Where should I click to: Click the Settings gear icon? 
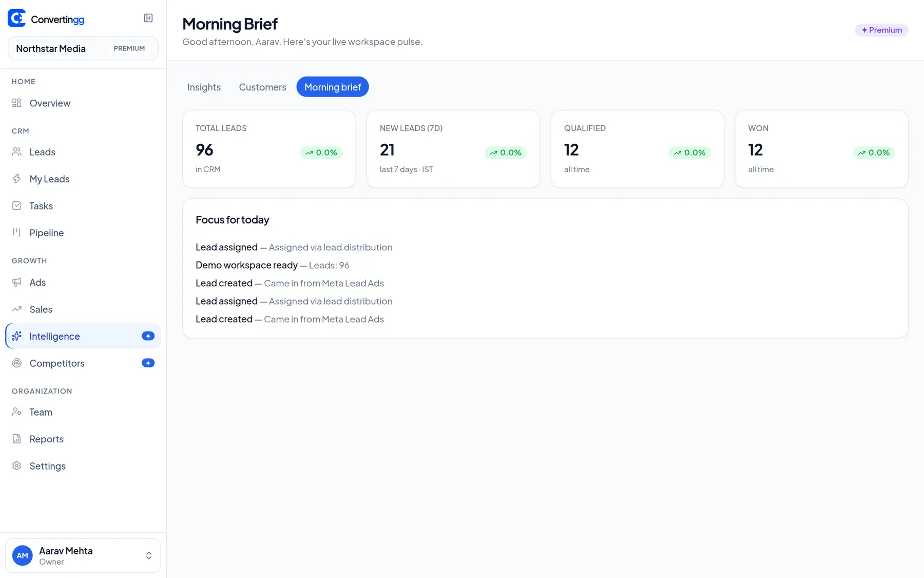pyautogui.click(x=17, y=465)
